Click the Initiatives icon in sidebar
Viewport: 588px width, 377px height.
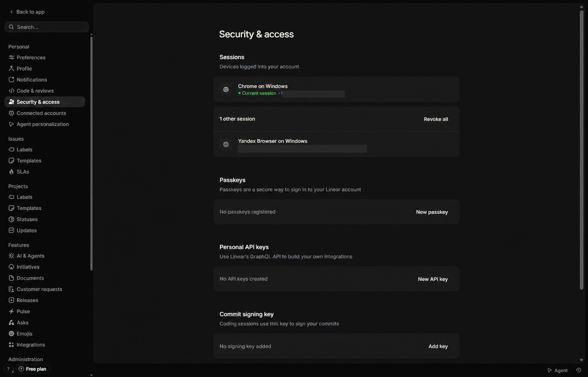12,267
